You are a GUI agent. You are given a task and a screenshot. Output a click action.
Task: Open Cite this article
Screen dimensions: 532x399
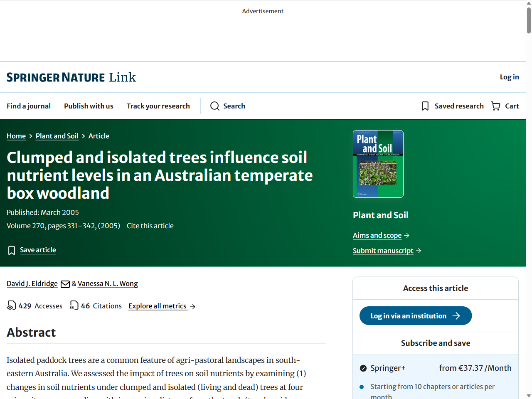[150, 226]
